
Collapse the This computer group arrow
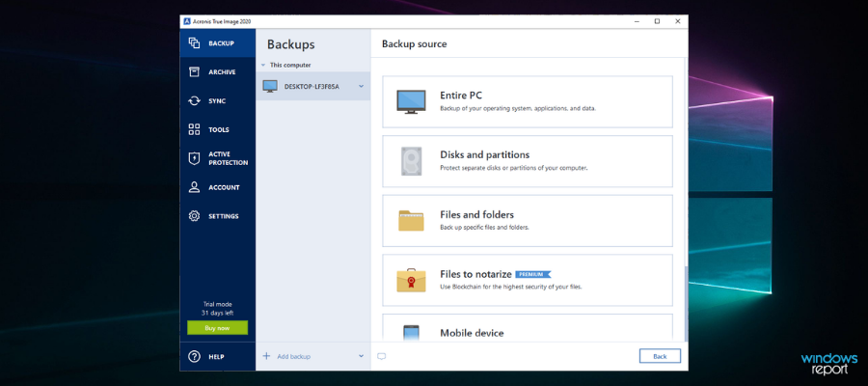tap(263, 66)
